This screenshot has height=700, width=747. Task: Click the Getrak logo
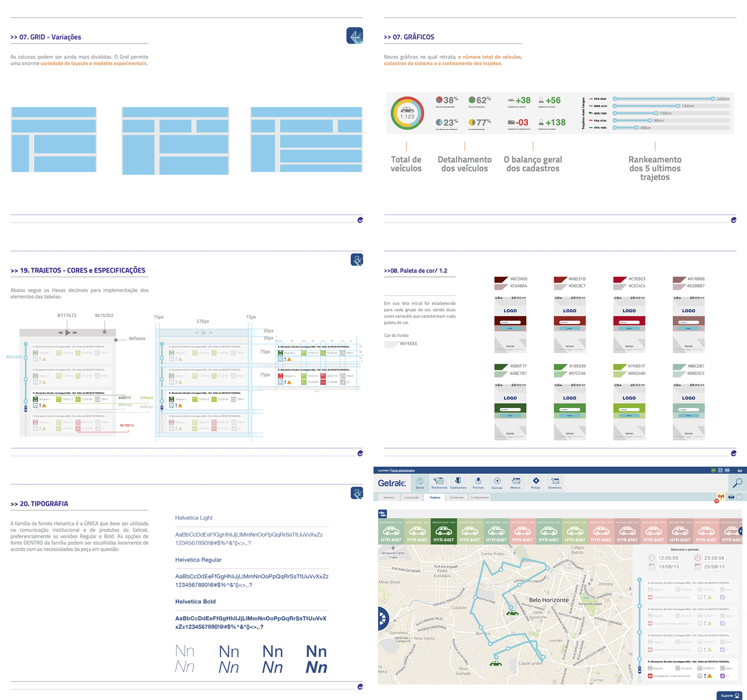coord(392,483)
